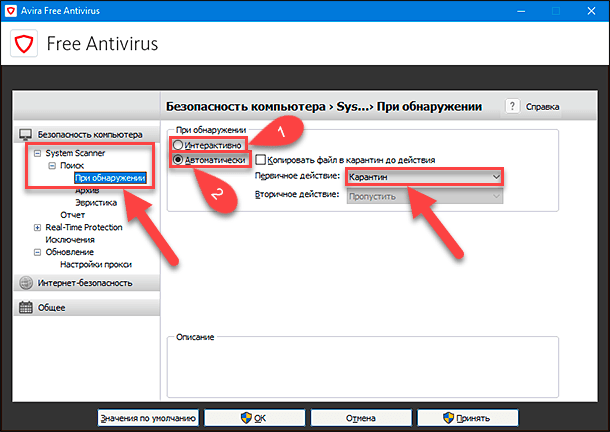Viewport: 610px width, 432px height.
Task: Click the Значения по умолчанию button
Action: [148, 418]
